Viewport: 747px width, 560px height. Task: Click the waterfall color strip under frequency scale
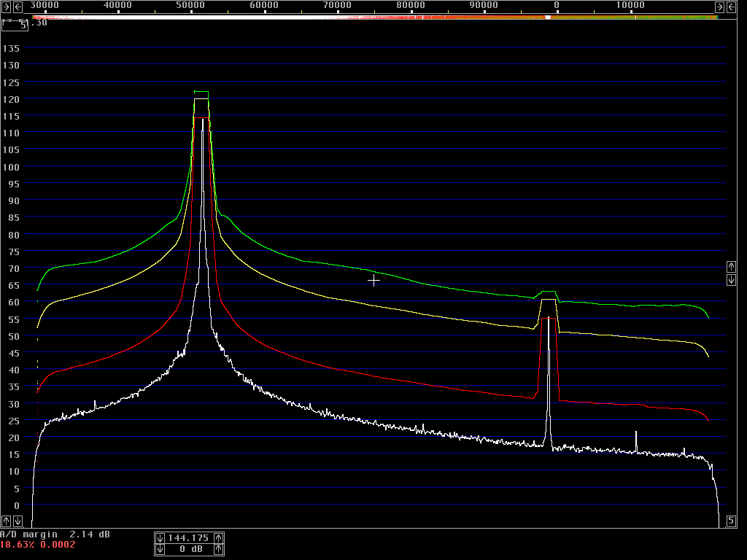tap(375, 17)
